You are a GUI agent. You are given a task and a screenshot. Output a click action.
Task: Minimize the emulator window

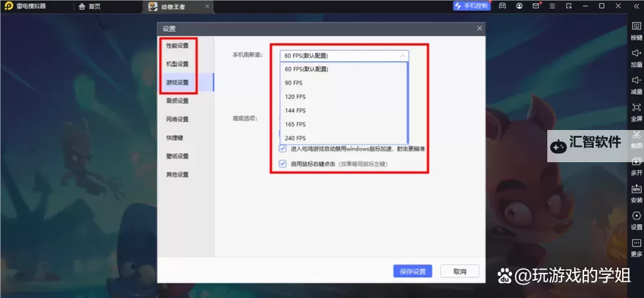pos(586,6)
